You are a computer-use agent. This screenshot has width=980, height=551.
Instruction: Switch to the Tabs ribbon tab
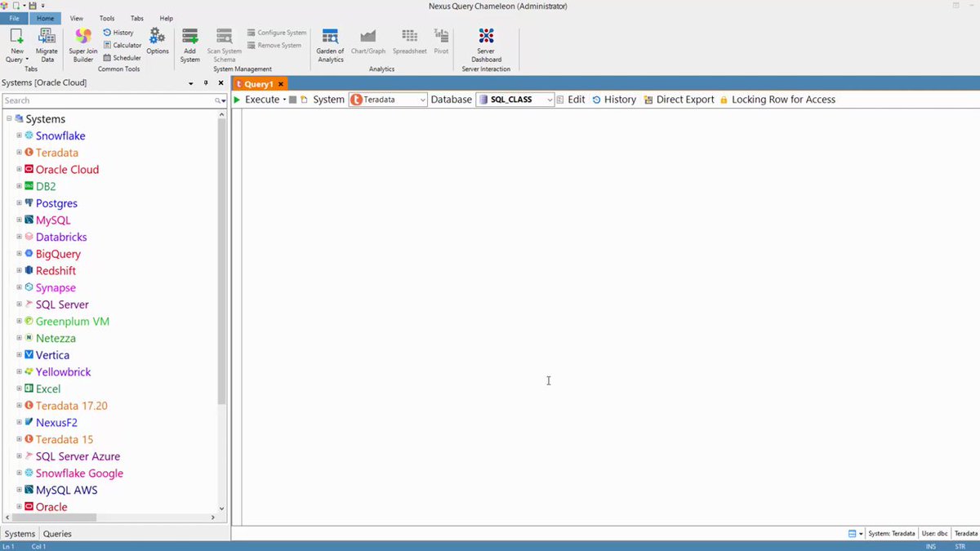tap(137, 18)
